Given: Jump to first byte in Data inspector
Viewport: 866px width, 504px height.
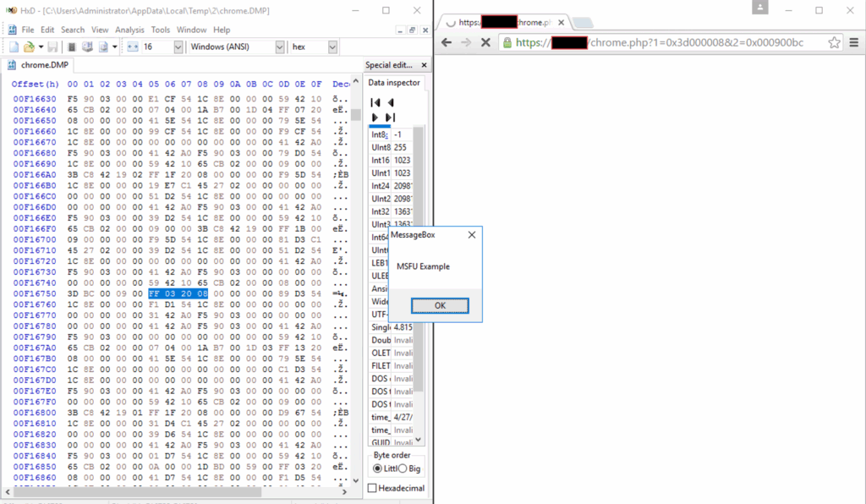Looking at the screenshot, I should tap(375, 102).
